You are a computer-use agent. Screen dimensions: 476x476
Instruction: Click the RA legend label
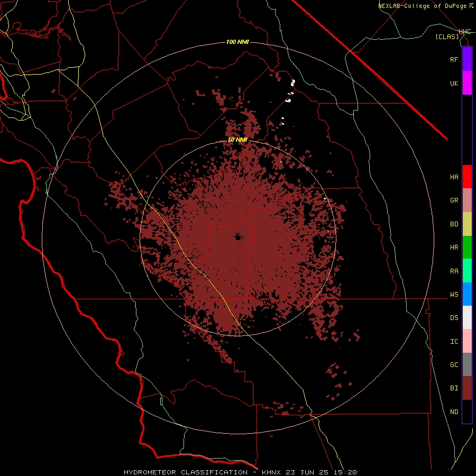pos(454,271)
